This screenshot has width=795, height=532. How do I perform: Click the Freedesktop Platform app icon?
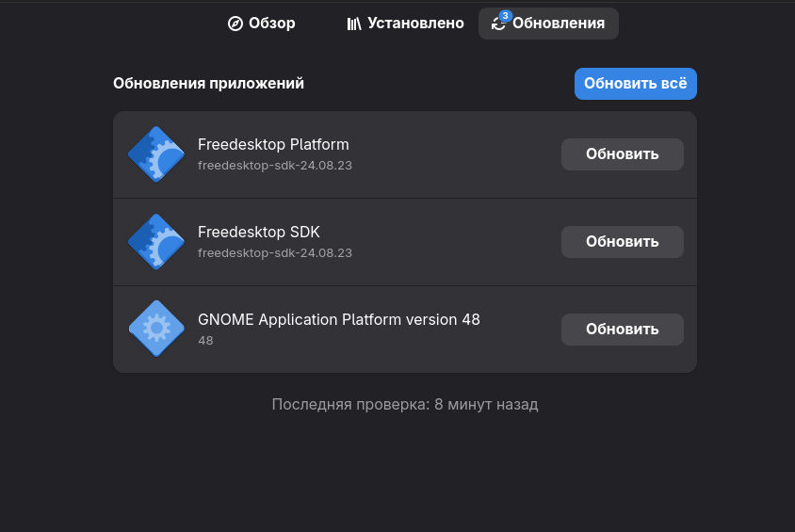tap(155, 154)
